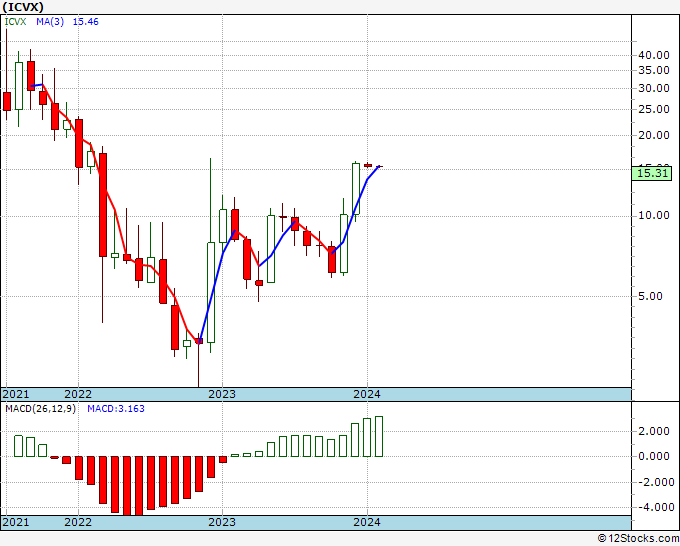This screenshot has height=546, width=680.
Task: Click the 15.46 moving average value
Action: click(85, 22)
